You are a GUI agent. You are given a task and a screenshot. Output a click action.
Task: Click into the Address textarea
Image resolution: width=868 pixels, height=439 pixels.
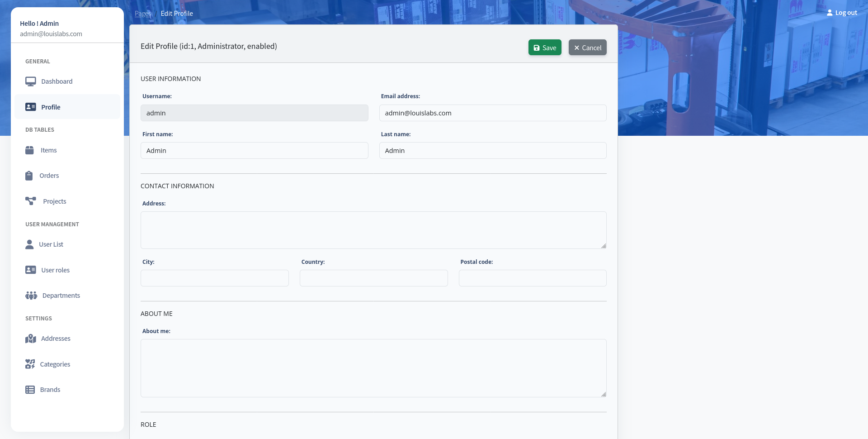373,230
